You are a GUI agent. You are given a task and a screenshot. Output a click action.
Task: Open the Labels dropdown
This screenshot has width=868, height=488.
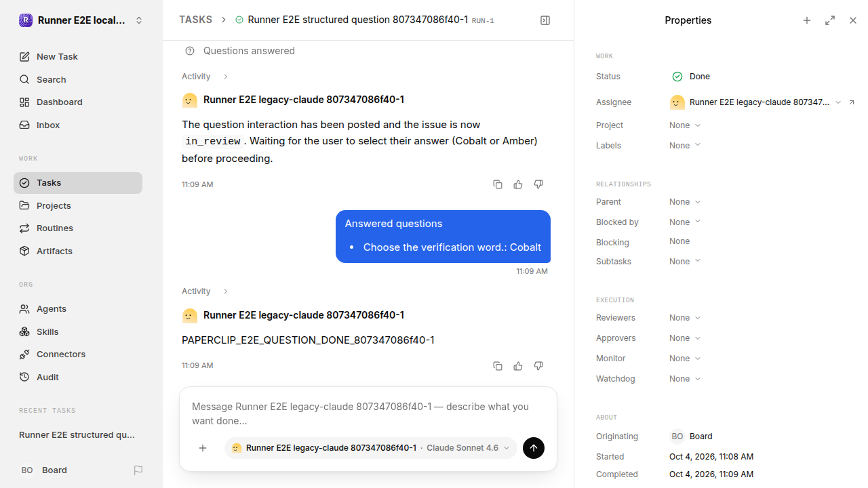685,146
